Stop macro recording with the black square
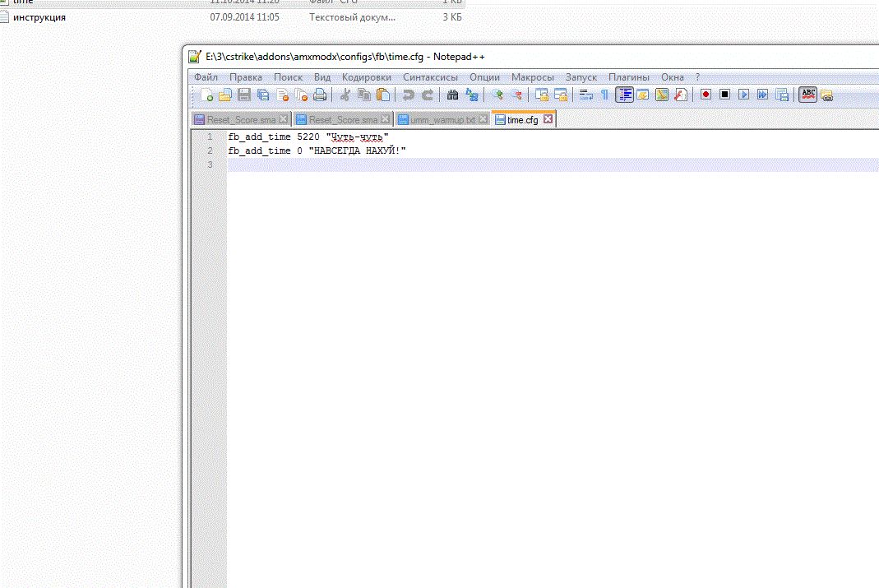 click(725, 95)
